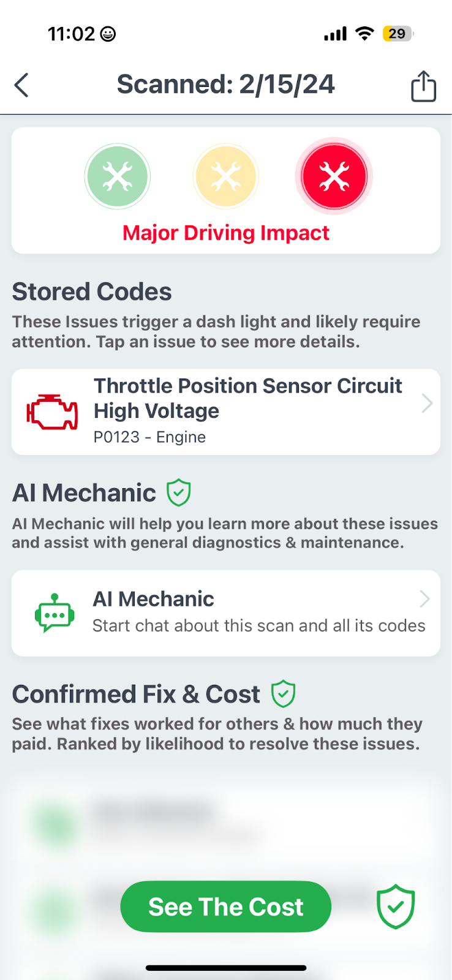Tap the Wi-Fi status icon

(x=364, y=34)
